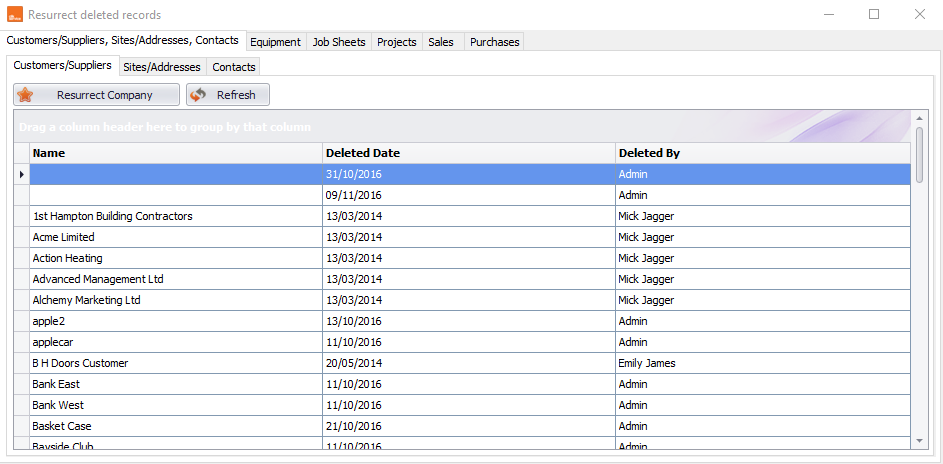Close the Resurrect deleted records window
The height and width of the screenshot is (464, 943).
920,14
